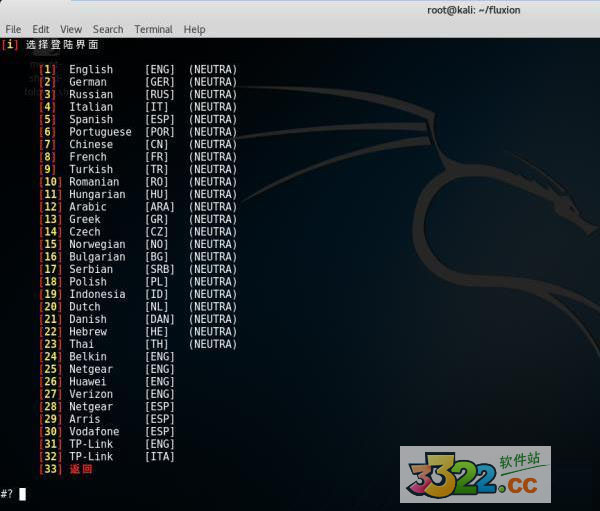
Task: Click the Czech language entry
Action: [85, 232]
